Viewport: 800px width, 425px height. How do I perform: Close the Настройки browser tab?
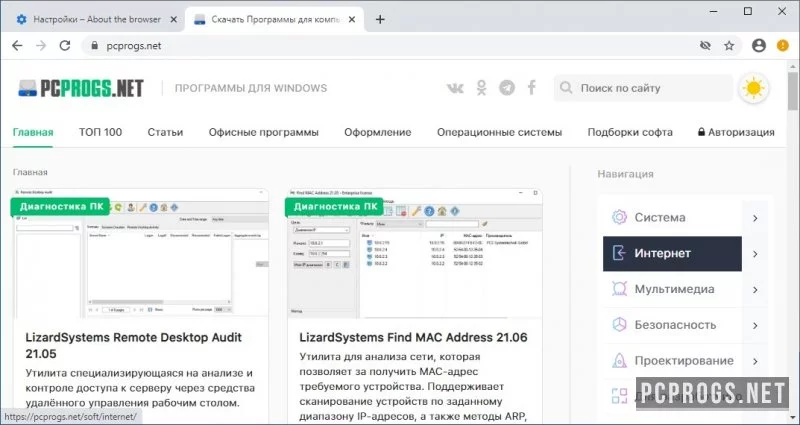click(x=173, y=19)
